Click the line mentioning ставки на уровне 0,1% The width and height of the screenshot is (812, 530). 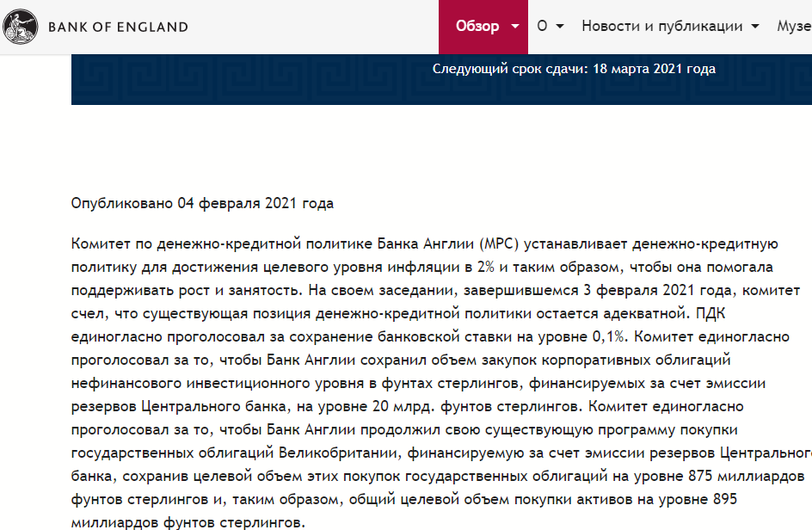coord(430,336)
